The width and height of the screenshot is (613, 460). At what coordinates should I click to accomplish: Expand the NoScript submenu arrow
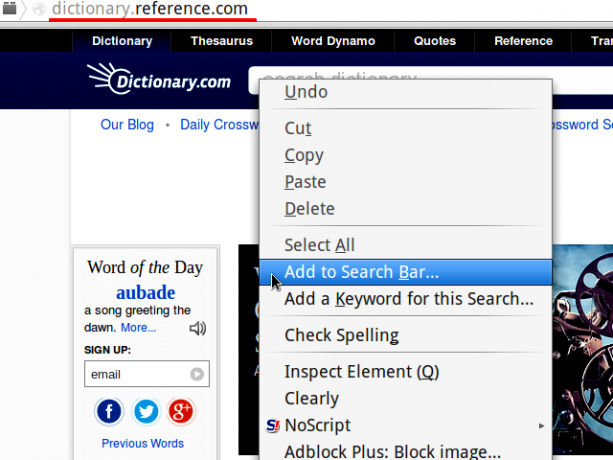(x=541, y=426)
